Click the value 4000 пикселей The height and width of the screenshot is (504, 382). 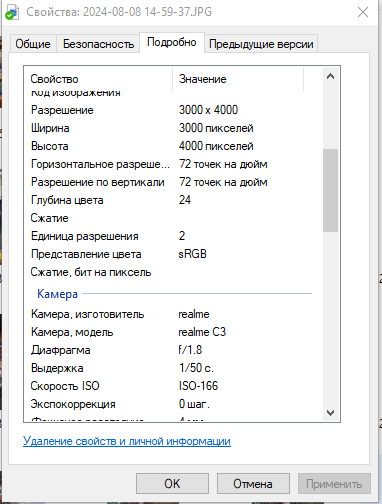point(216,146)
